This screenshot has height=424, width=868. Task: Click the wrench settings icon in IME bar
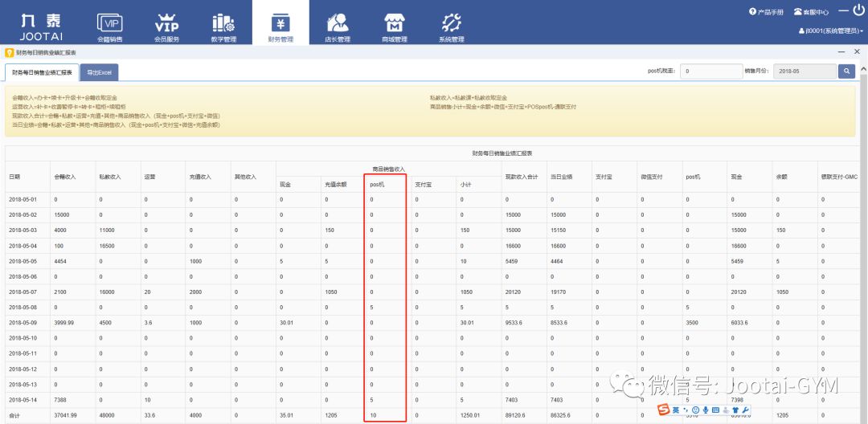[745, 410]
